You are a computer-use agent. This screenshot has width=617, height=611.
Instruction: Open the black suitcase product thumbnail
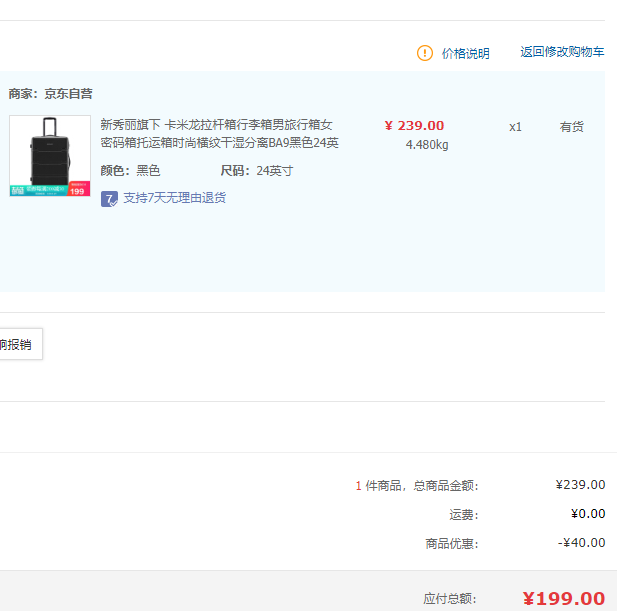tap(50, 155)
